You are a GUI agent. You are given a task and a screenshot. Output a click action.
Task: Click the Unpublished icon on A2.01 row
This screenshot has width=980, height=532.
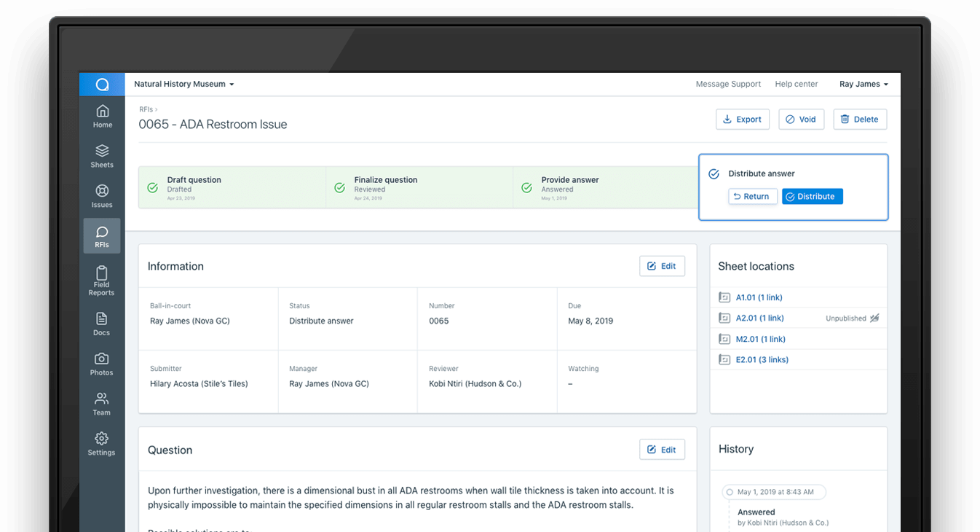(x=874, y=318)
